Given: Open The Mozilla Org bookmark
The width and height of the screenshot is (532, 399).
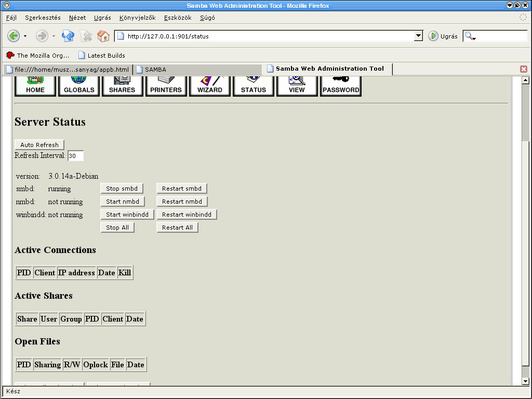Looking at the screenshot, I should [37, 55].
